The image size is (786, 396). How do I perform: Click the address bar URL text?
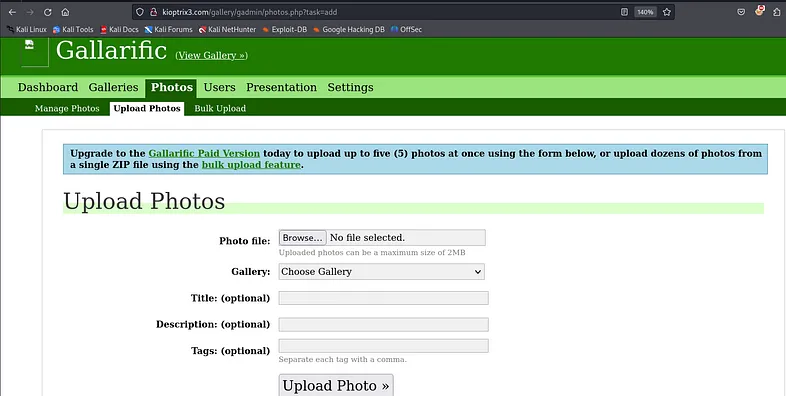250,12
